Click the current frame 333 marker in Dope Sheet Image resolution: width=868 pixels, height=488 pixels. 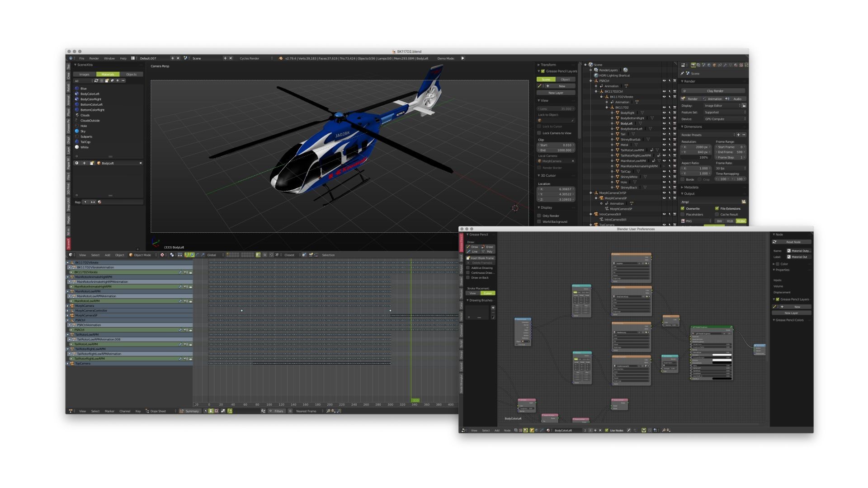click(x=415, y=400)
